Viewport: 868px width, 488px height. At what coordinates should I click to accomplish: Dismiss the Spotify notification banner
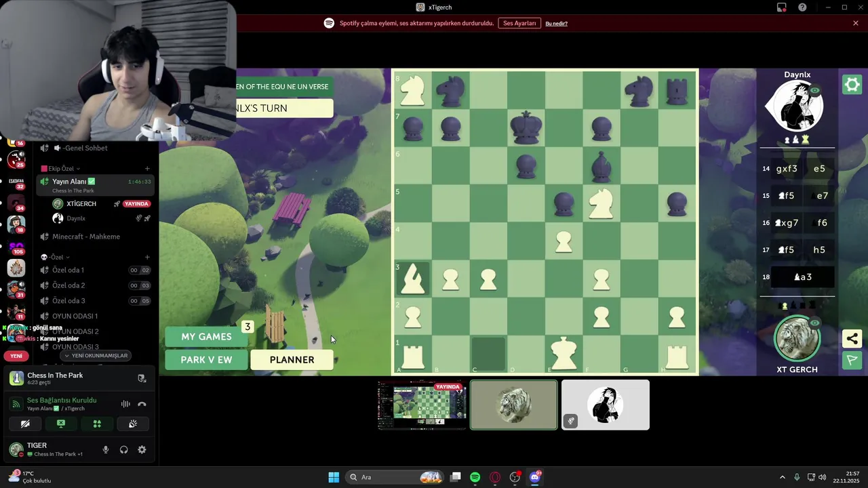856,23
